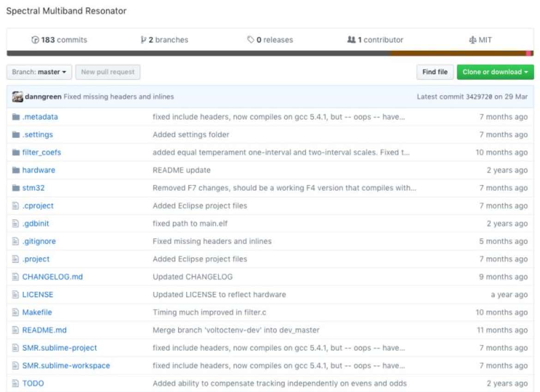
Task: Click the filter_coefs folder icon
Action: click(x=16, y=152)
